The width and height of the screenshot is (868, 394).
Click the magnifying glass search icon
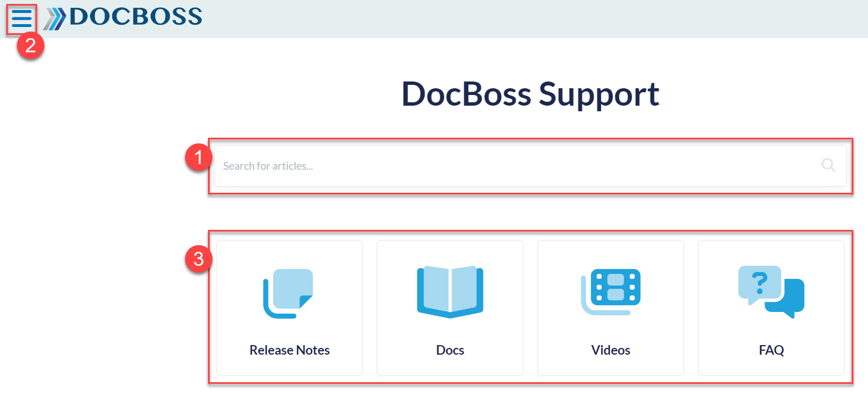(828, 165)
